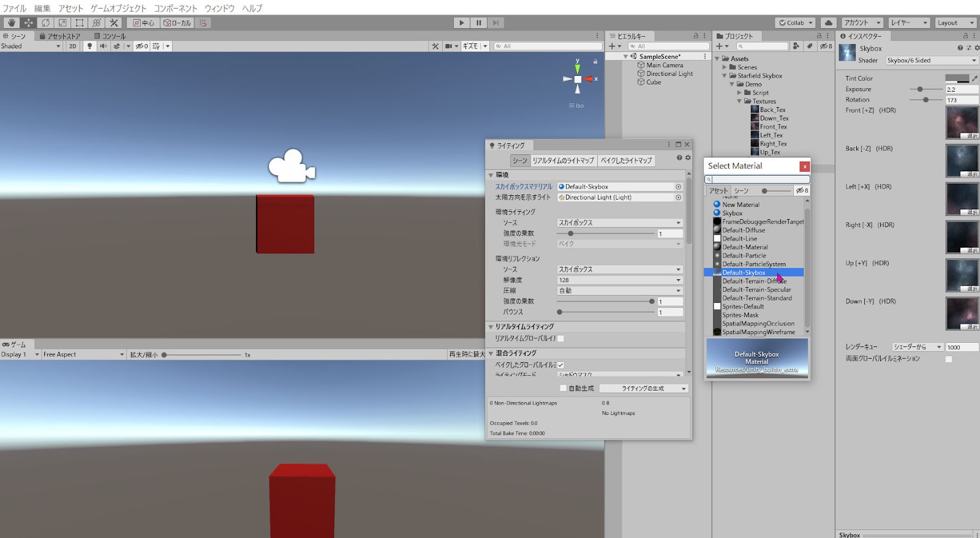Switch to ベイクしたライトマップ tab
The image size is (980, 538).
626,160
